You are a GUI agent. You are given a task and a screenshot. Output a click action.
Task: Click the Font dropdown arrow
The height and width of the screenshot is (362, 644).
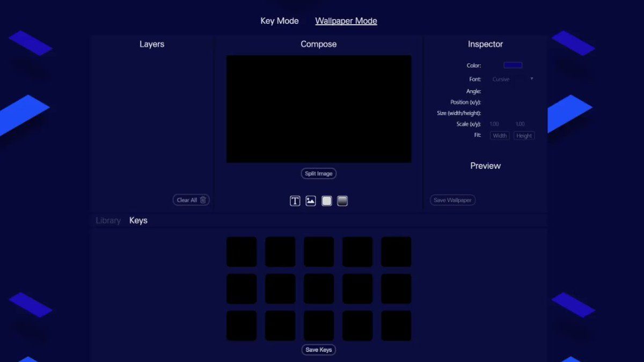pyautogui.click(x=532, y=79)
